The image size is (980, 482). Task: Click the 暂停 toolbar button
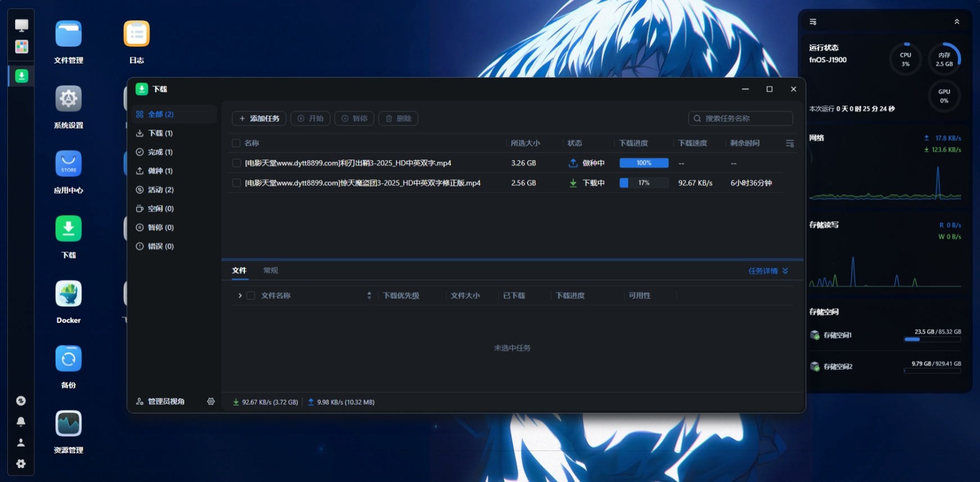354,119
